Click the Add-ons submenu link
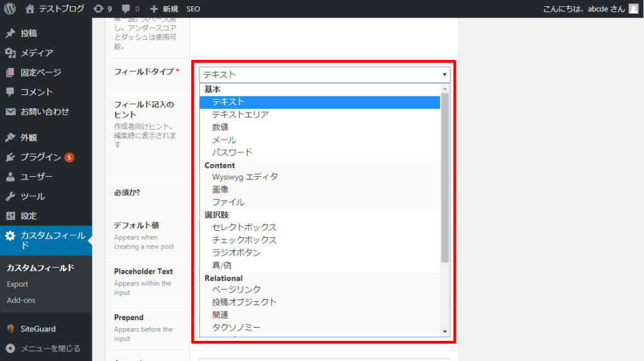Screen dimensions: 644x361 [x=21, y=300]
